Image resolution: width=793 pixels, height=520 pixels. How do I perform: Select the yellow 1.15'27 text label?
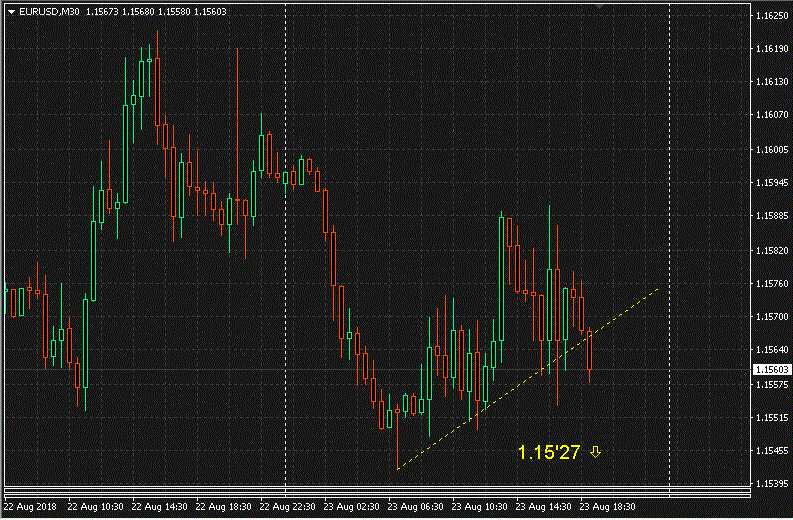coord(549,453)
